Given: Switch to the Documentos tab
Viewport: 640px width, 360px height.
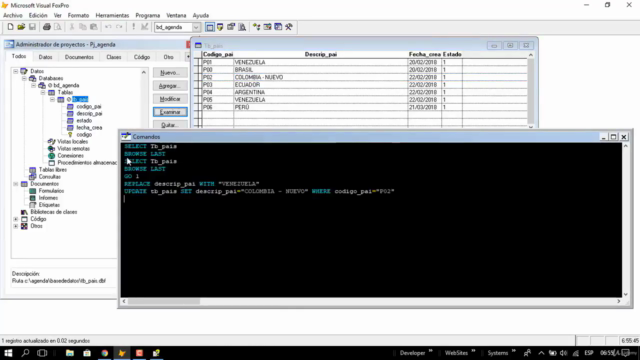Looking at the screenshot, I should (x=79, y=57).
